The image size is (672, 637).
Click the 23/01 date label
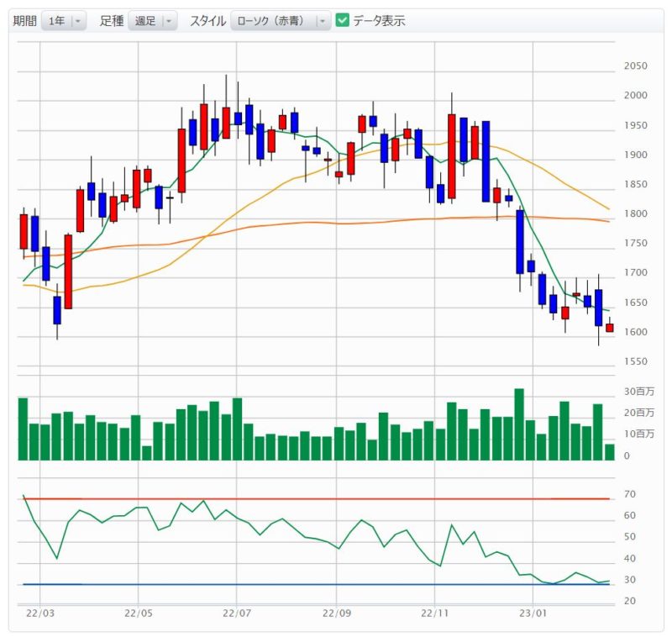tap(533, 613)
